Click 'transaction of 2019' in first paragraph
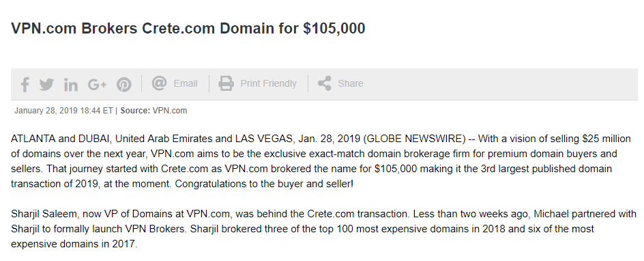The image size is (644, 261). click(55, 184)
